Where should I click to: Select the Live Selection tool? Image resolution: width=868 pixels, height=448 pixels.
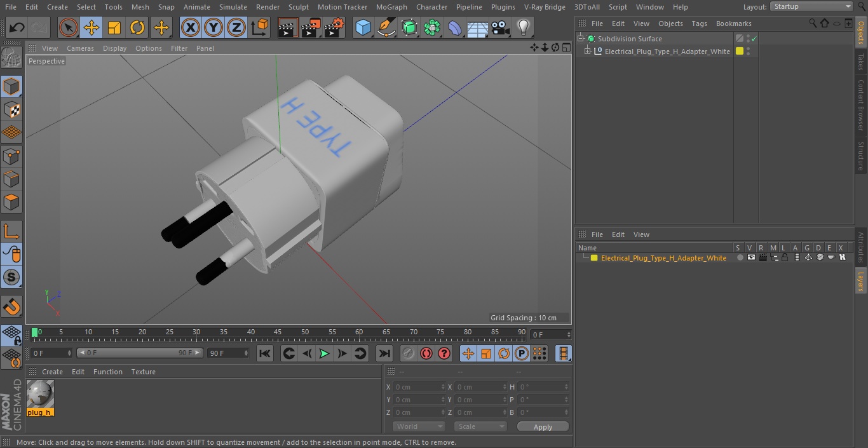pos(69,28)
